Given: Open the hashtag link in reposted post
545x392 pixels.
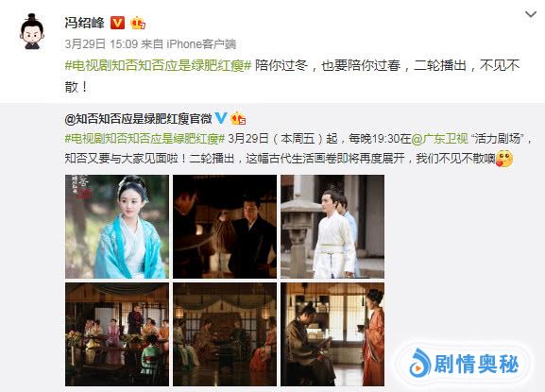Looking at the screenshot, I should 145,139.
